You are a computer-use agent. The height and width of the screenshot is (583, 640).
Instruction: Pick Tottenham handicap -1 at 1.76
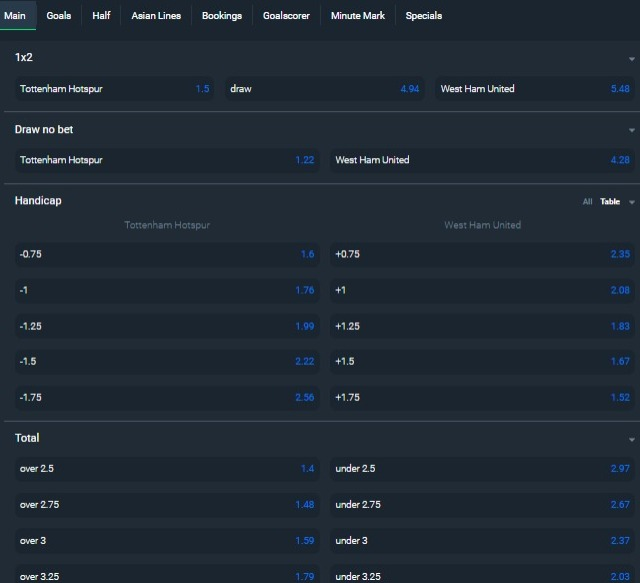[x=167, y=290]
